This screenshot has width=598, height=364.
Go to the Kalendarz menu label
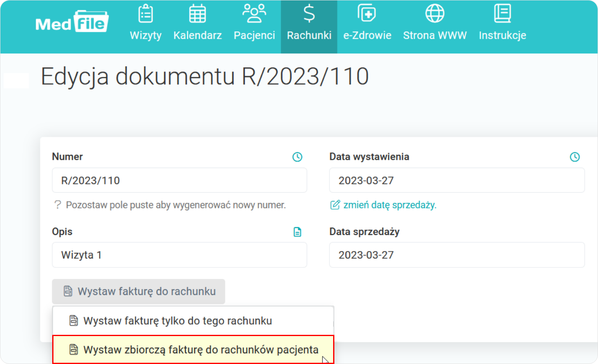pos(197,35)
